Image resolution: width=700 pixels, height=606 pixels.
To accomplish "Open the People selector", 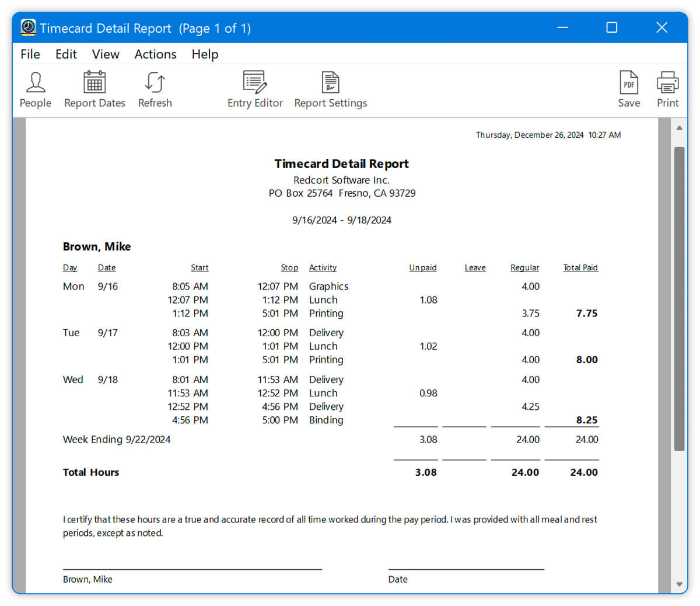I will [x=36, y=89].
